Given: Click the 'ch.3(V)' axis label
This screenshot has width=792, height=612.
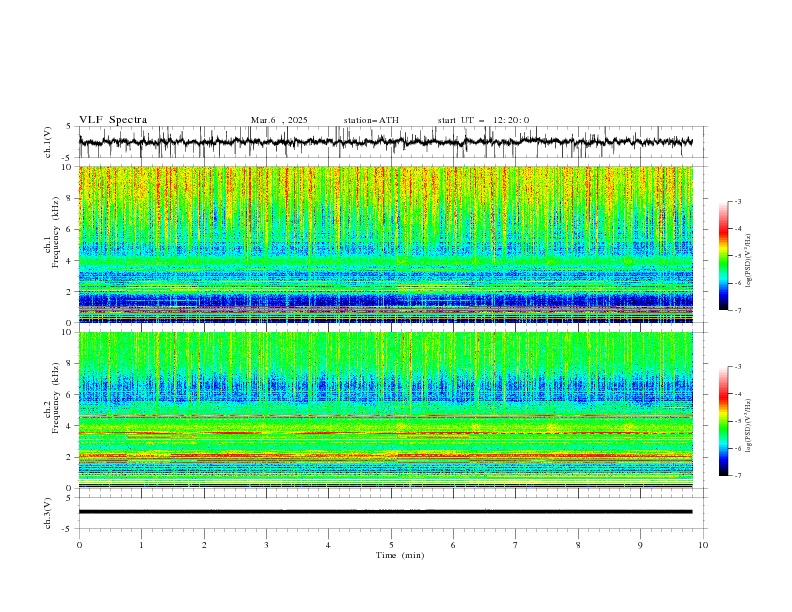Looking at the screenshot, I should click(x=48, y=513).
